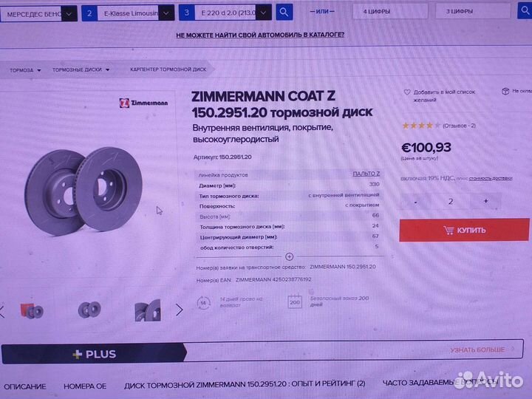This screenshot has width=532, height=399.
Task: Click the Zimmermann brand logo
Action: point(143,103)
